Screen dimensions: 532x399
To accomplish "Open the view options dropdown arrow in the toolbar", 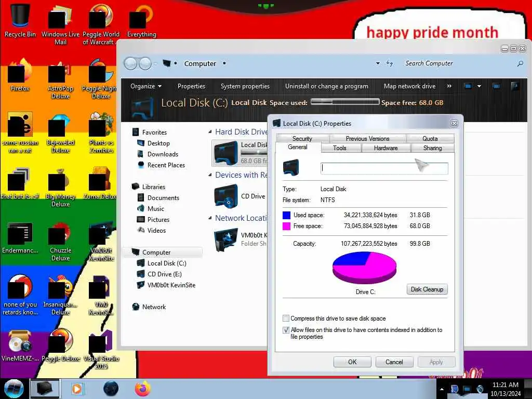I will [x=479, y=86].
